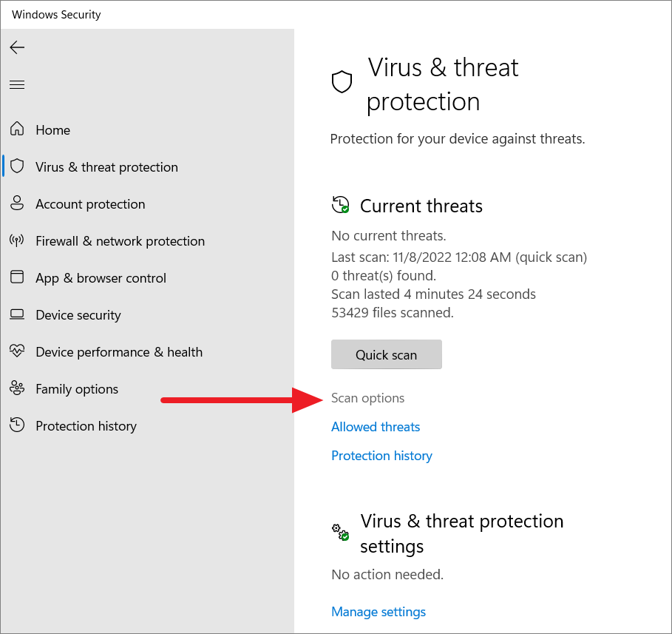Click the shield icon in sidebar
This screenshot has height=634, width=672.
(x=17, y=166)
